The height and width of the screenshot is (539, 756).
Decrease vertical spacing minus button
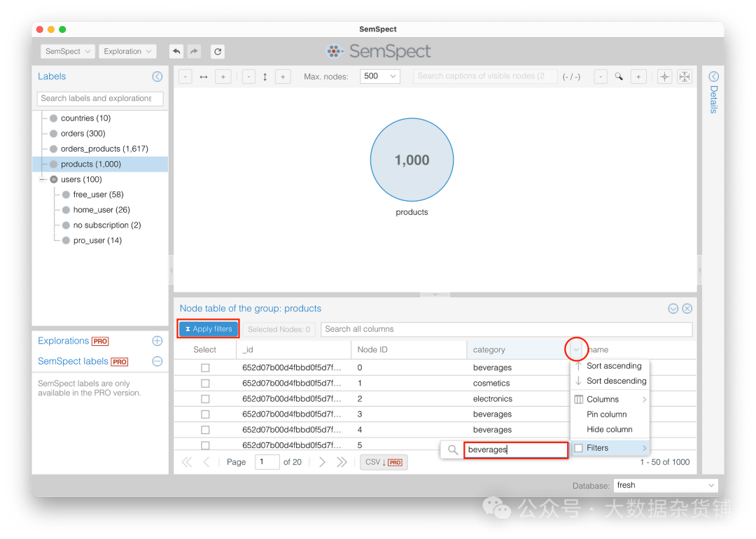(248, 77)
